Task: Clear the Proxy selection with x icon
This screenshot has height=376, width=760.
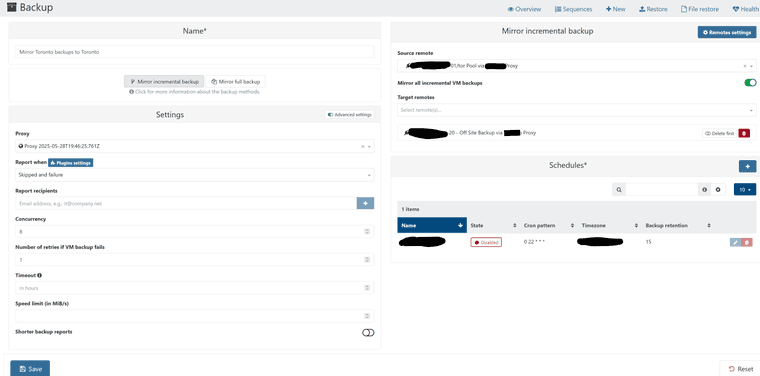Action: 363,146
